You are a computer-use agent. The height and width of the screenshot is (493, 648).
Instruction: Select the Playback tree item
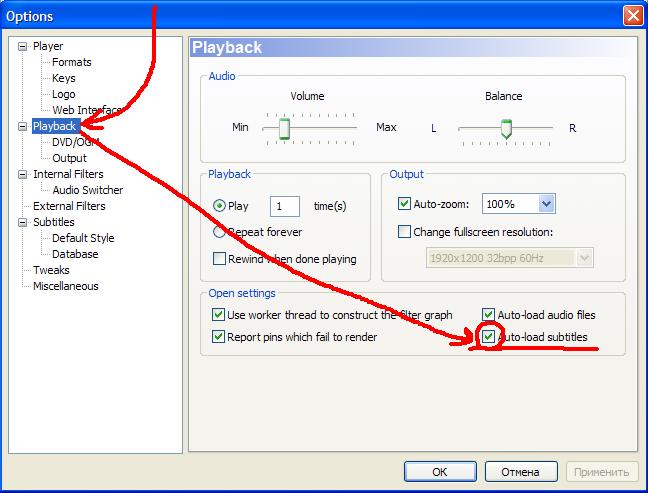[55, 126]
